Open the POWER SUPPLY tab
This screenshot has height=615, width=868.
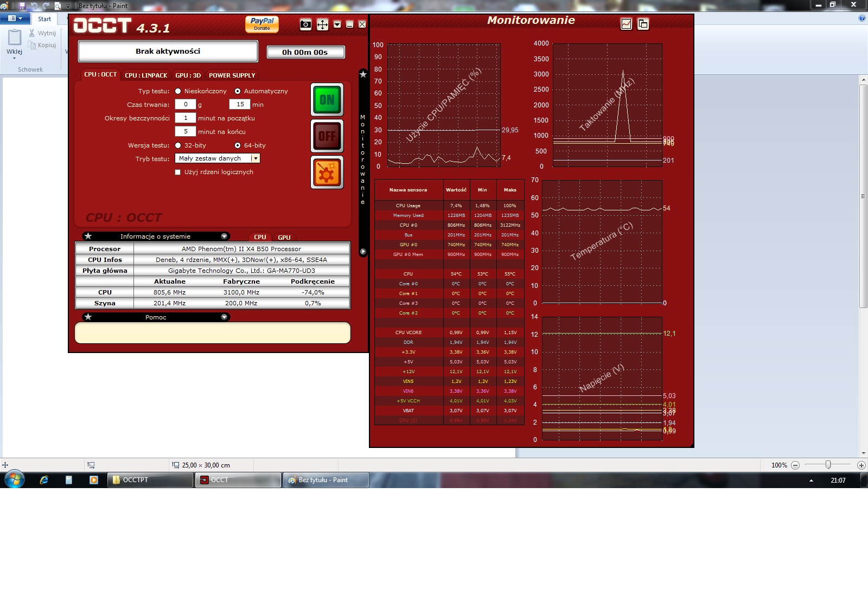pyautogui.click(x=232, y=75)
